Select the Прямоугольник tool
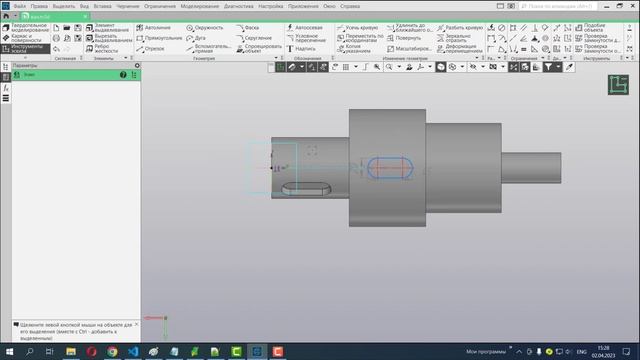The width and height of the screenshot is (640, 360). [159, 38]
